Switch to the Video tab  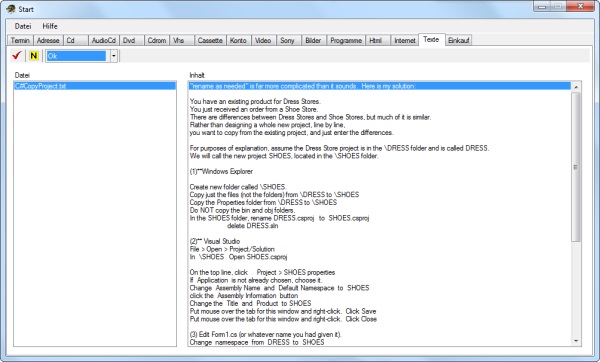coord(263,40)
